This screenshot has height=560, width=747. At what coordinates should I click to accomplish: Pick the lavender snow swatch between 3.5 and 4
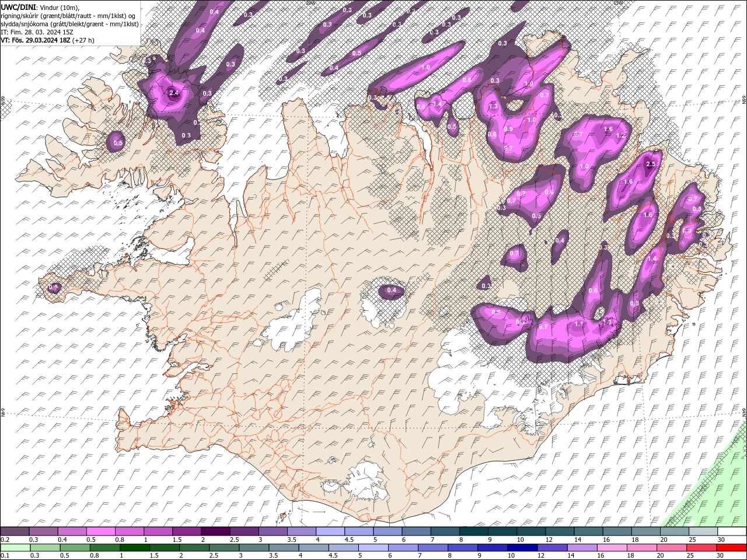tap(301, 531)
